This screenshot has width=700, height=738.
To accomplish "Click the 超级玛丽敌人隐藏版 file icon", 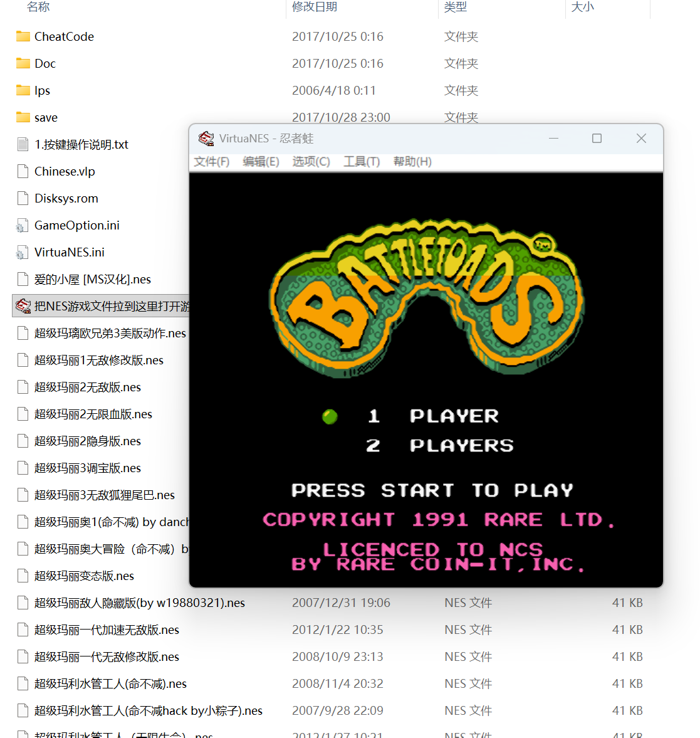I will (23, 603).
